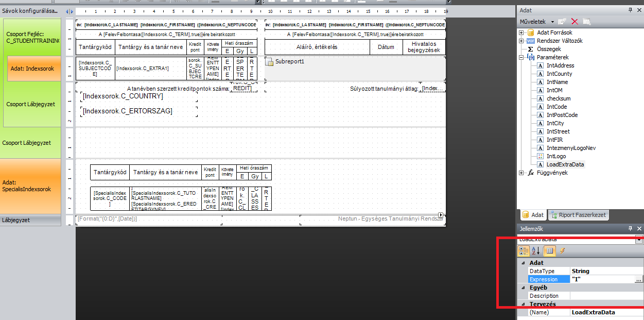Screen dimensions: 644x320
Task: Click the DataType String value
Action: tap(606, 271)
